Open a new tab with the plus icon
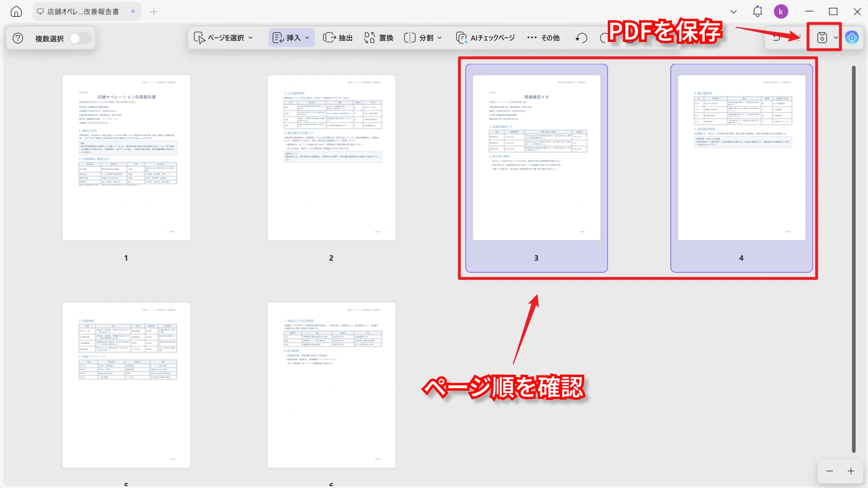 click(154, 11)
